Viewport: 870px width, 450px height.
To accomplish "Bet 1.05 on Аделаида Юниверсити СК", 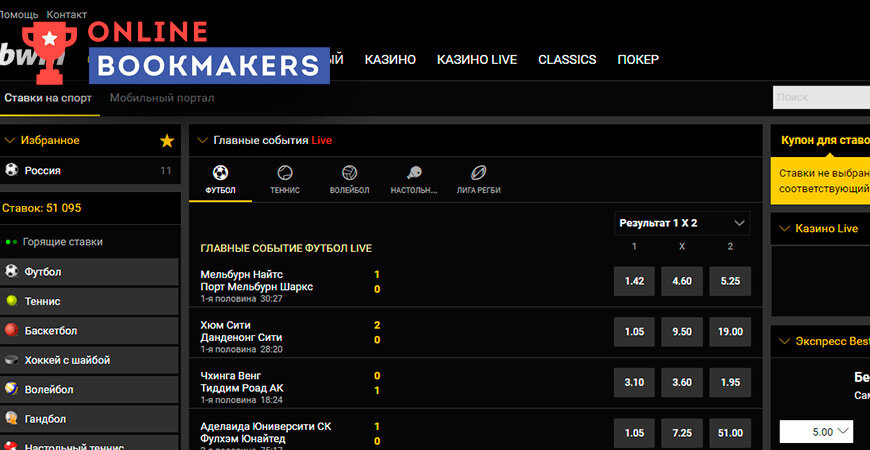I will [634, 433].
